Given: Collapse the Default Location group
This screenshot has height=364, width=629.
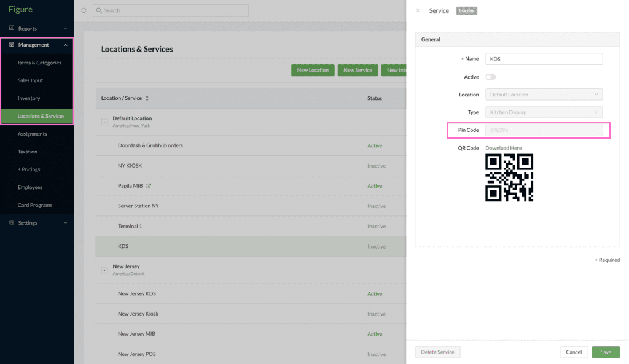Looking at the screenshot, I should tap(104, 122).
